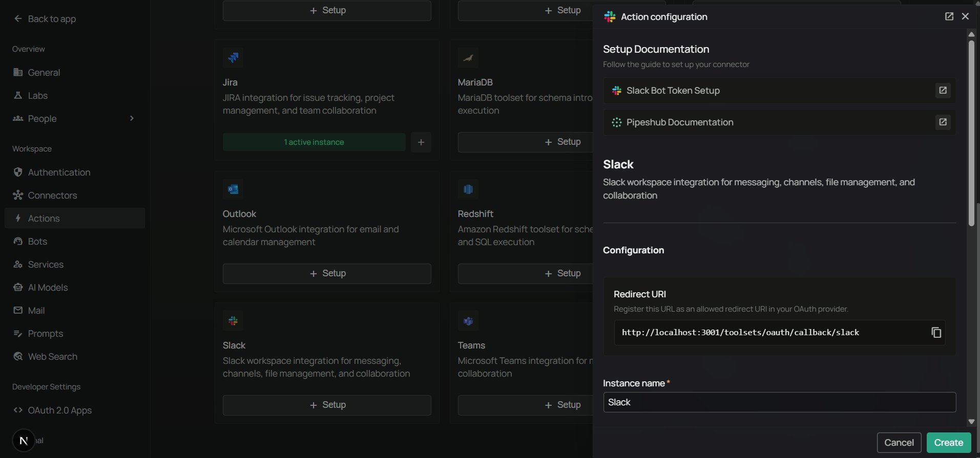This screenshot has width=980, height=458.
Task: Open Connectors page in sidebar
Action: point(75,195)
